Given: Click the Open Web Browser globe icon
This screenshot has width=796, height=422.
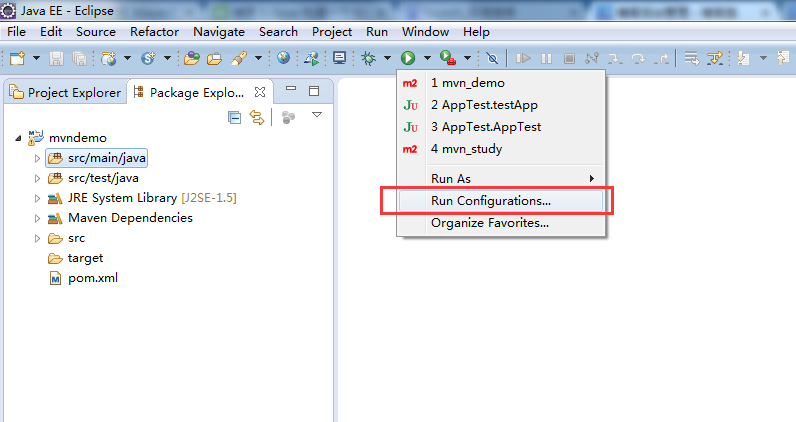Looking at the screenshot, I should tap(283, 58).
